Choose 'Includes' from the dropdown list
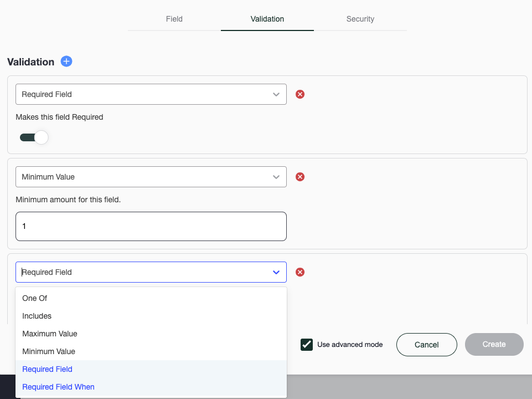532x399 pixels. coord(151,316)
